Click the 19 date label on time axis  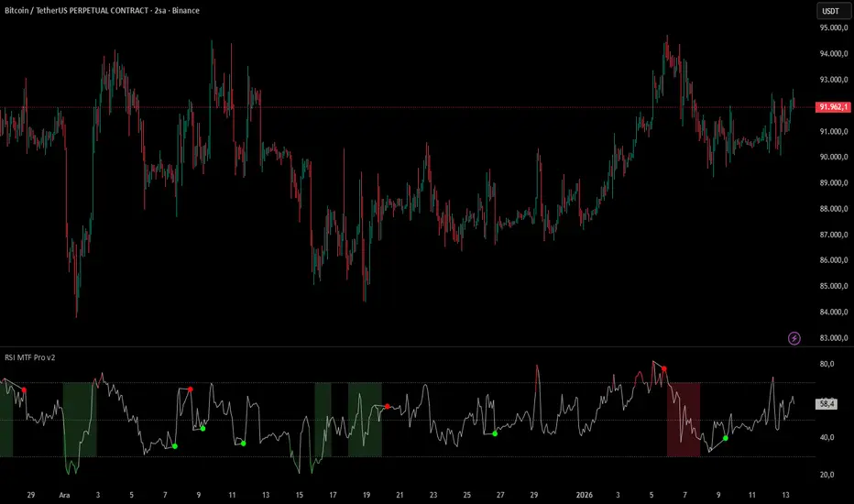[x=367, y=495]
